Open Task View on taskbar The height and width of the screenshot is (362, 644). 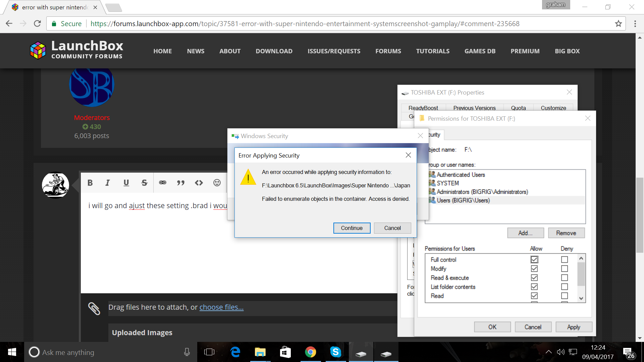[x=209, y=352]
